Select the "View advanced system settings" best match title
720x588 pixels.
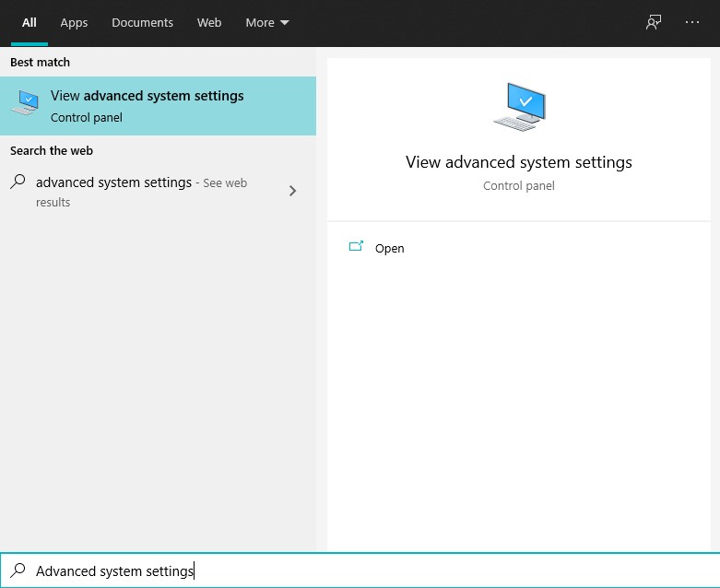148,96
